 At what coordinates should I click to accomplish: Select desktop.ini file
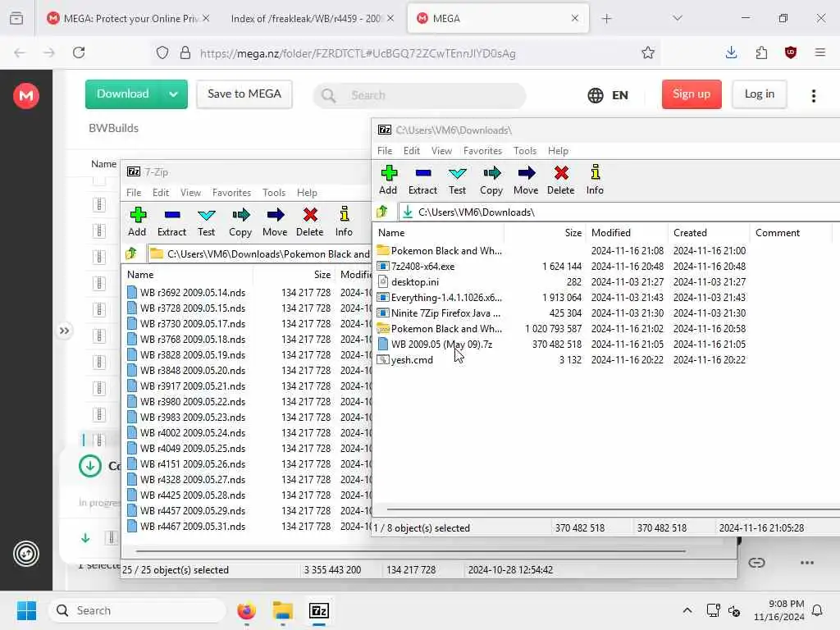point(414,282)
